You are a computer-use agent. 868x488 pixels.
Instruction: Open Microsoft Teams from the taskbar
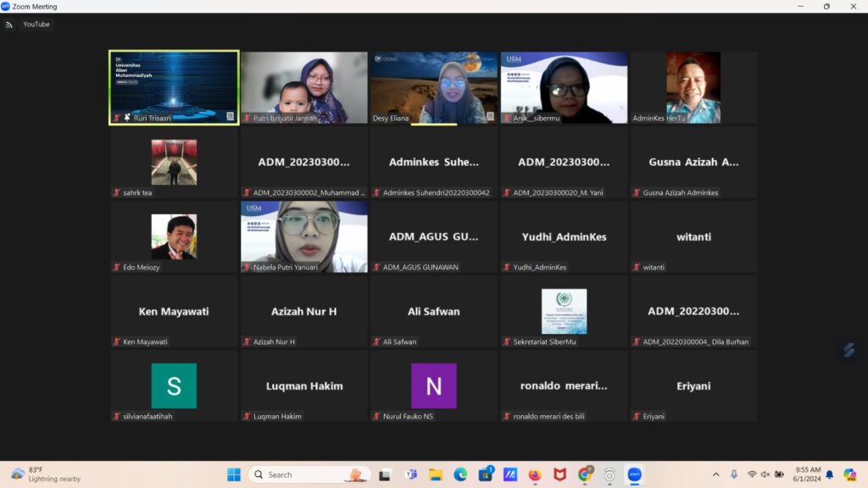point(410,474)
